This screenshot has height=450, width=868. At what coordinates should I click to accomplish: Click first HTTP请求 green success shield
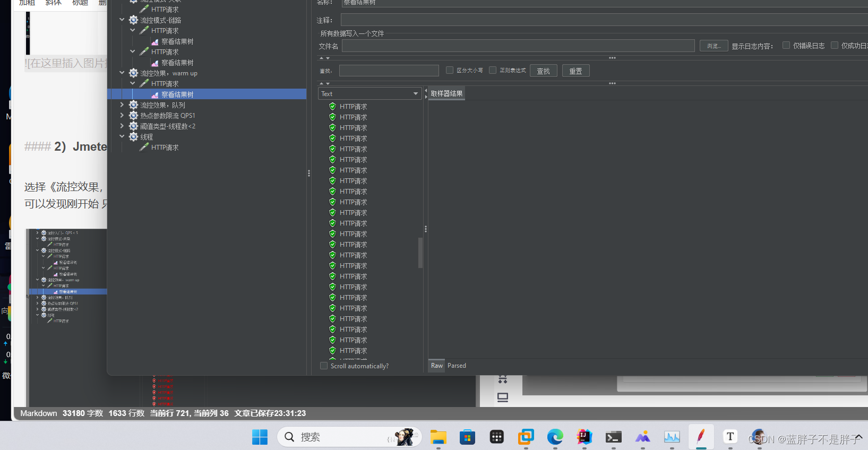click(x=332, y=107)
